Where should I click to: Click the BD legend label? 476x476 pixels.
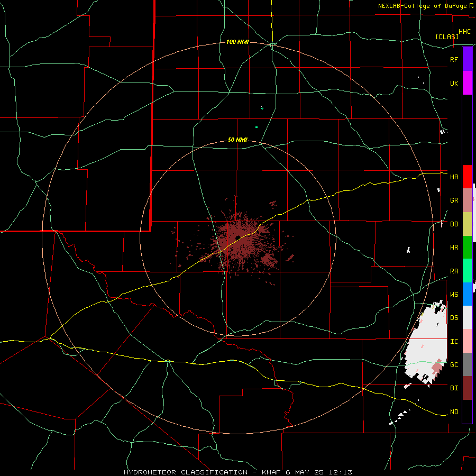pos(454,224)
